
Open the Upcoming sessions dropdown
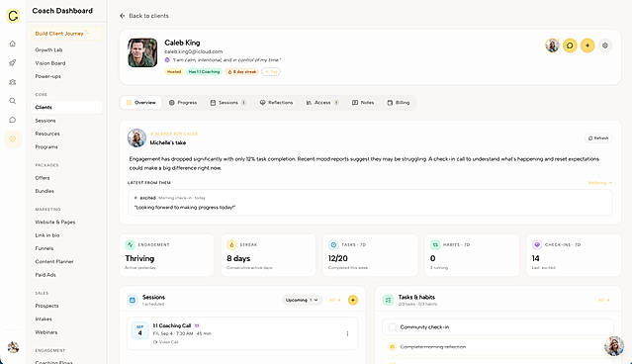click(x=302, y=300)
